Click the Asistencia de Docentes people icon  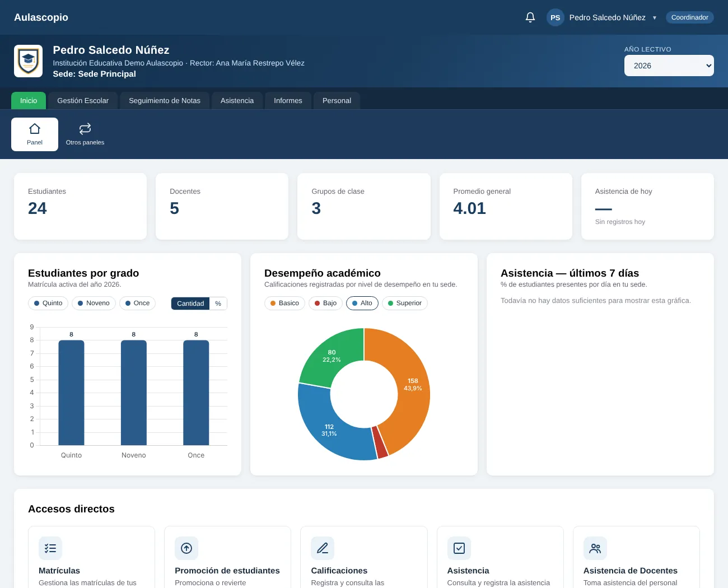tap(595, 548)
